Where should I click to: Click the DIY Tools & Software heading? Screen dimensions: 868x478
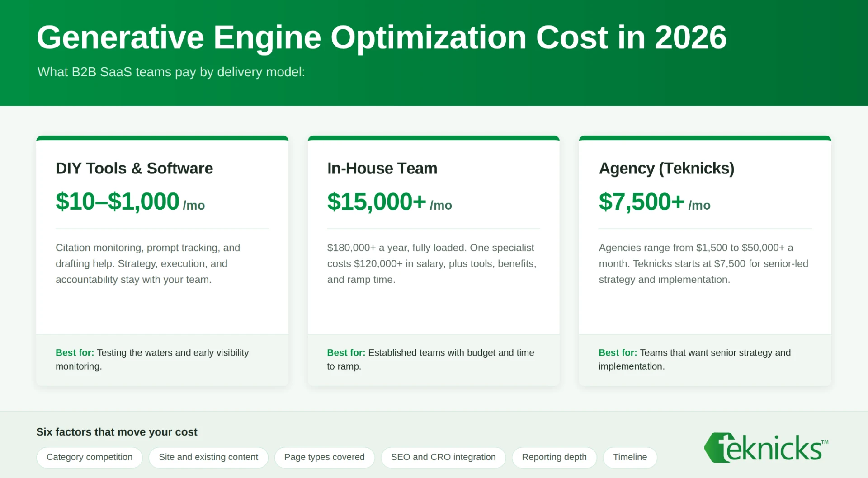click(x=134, y=168)
